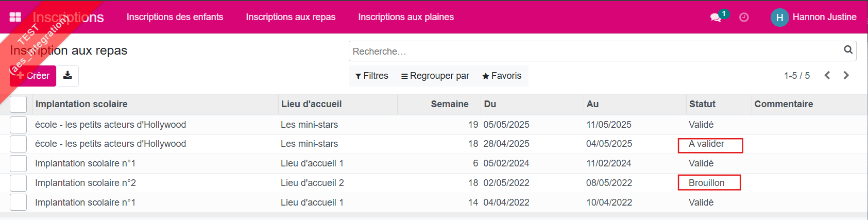868x220 pixels.
Task: Open the apps grid menu icon
Action: tap(15, 17)
